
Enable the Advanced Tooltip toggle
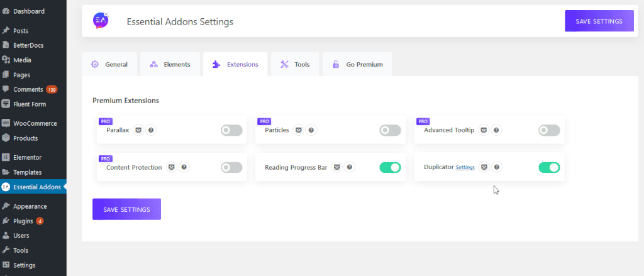click(549, 130)
